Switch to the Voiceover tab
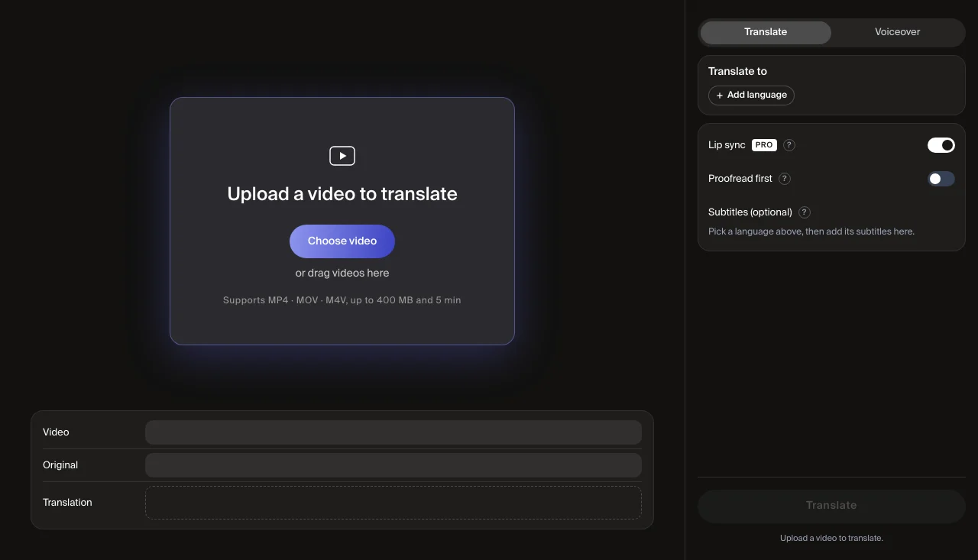The width and height of the screenshot is (978, 560). point(897,32)
